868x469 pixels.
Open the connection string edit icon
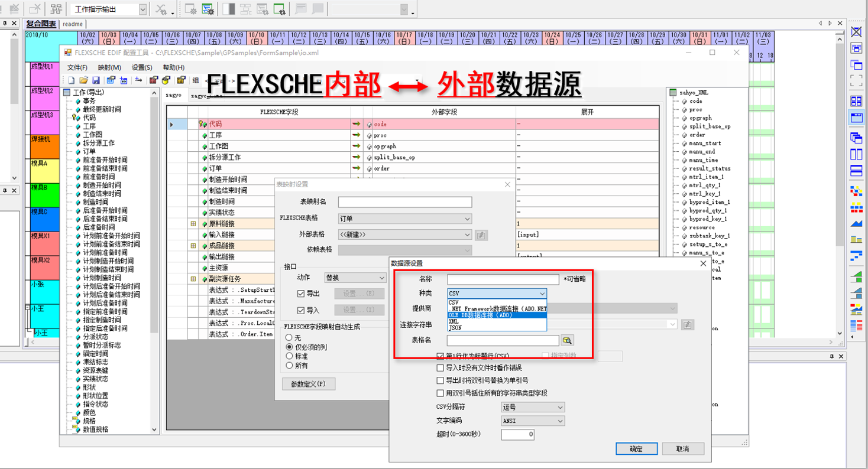click(x=688, y=324)
